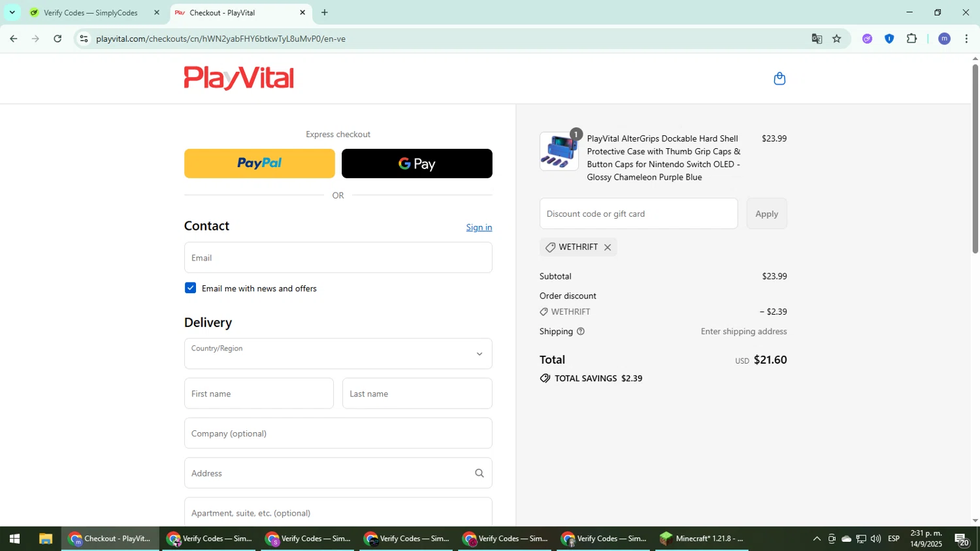
Task: Focus the Apartment, suite field
Action: coord(338,512)
